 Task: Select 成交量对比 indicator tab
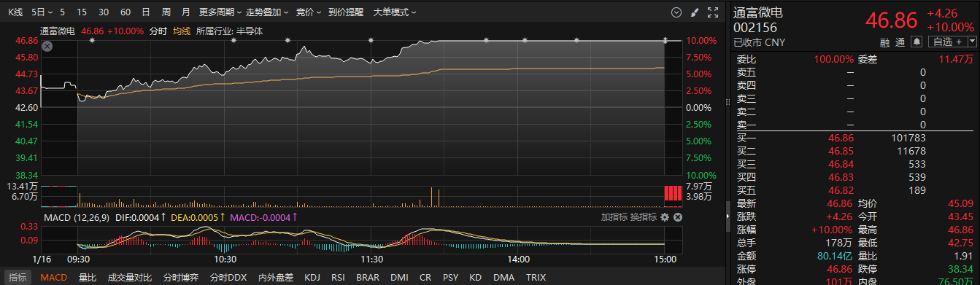click(130, 277)
